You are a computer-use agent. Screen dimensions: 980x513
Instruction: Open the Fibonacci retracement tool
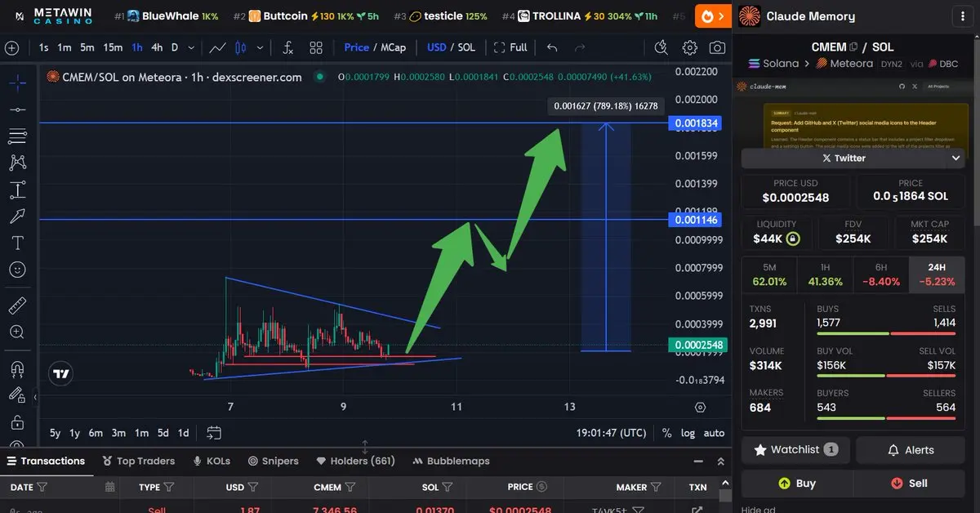point(17,136)
